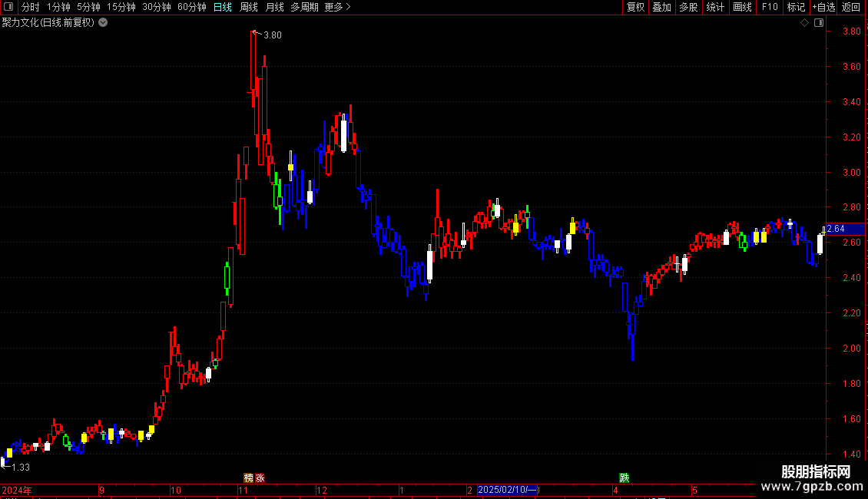
Task: Click month 11 on the time axis
Action: coord(243,490)
